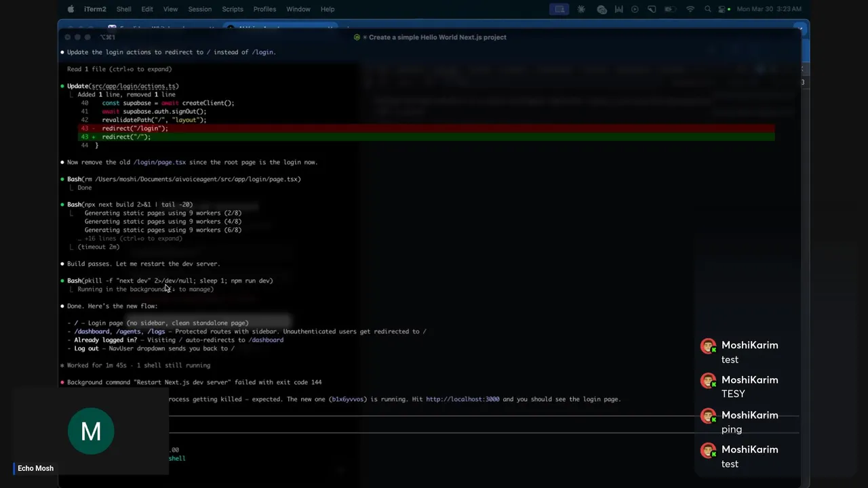
Task: Click the green icon beside the terminal title
Action: point(357,37)
